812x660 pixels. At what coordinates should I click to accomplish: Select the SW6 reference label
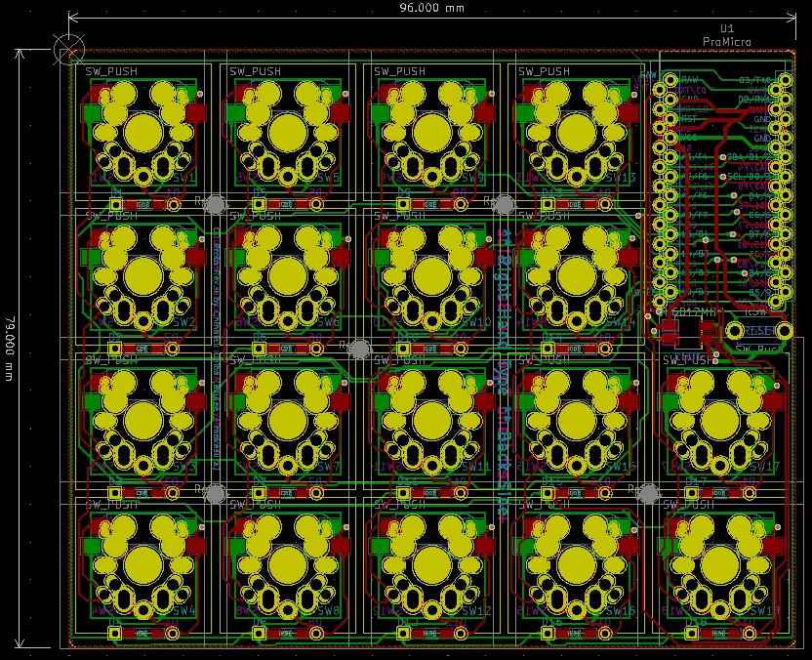coord(329,322)
